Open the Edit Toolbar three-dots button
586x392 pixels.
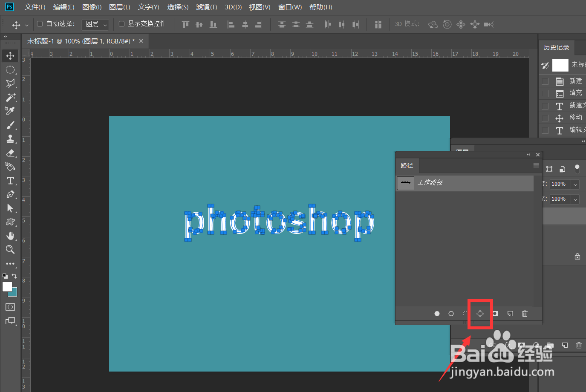pyautogui.click(x=10, y=264)
